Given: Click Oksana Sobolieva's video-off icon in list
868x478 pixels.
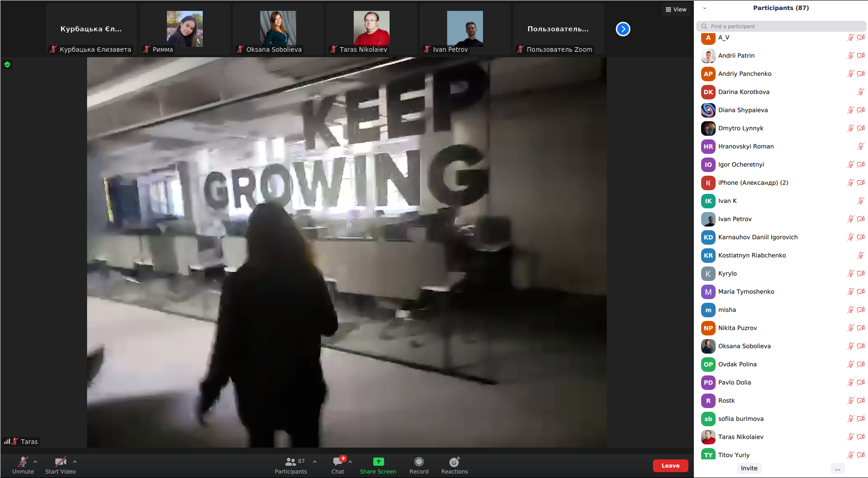Looking at the screenshot, I should click(x=861, y=346).
